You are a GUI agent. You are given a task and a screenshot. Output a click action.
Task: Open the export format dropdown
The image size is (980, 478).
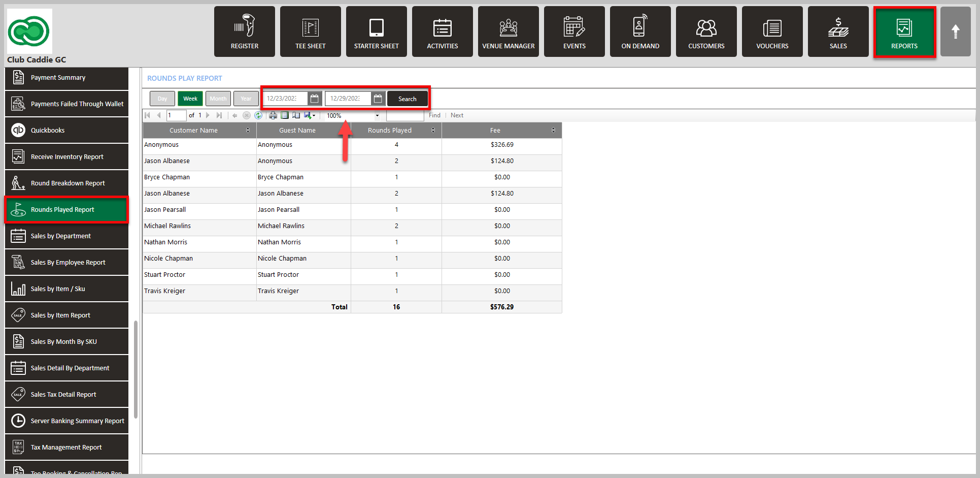tap(310, 115)
